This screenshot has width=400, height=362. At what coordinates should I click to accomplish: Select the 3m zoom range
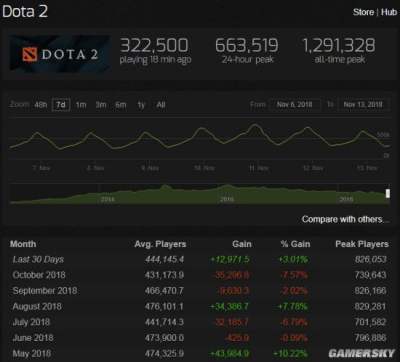pyautogui.click(x=101, y=105)
